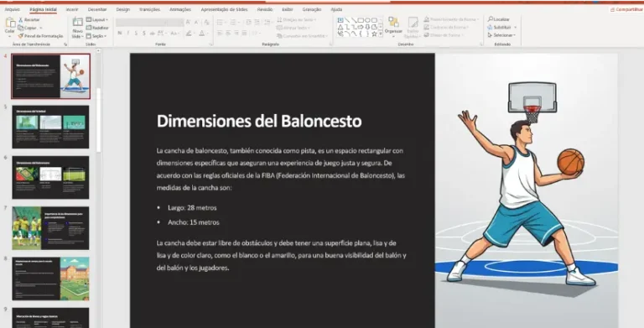The width and height of the screenshot is (644, 328).
Task: Decrease list indent level icon
Action: tap(248, 22)
